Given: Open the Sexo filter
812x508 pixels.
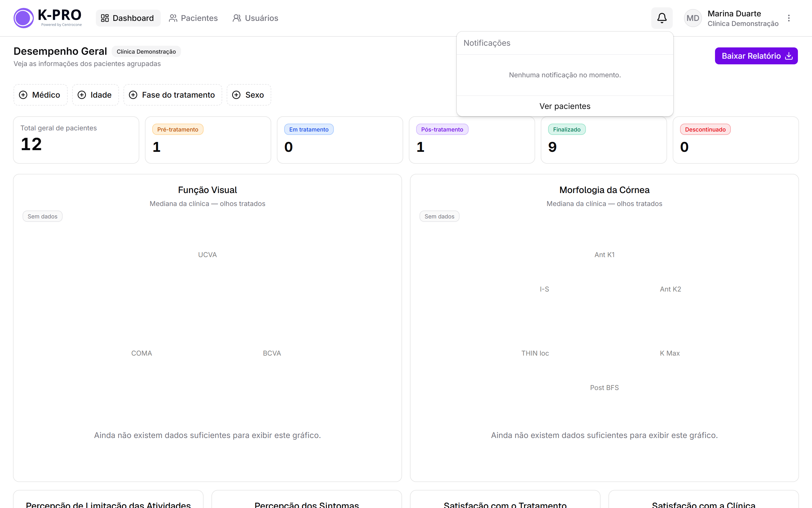Looking at the screenshot, I should click(x=249, y=95).
